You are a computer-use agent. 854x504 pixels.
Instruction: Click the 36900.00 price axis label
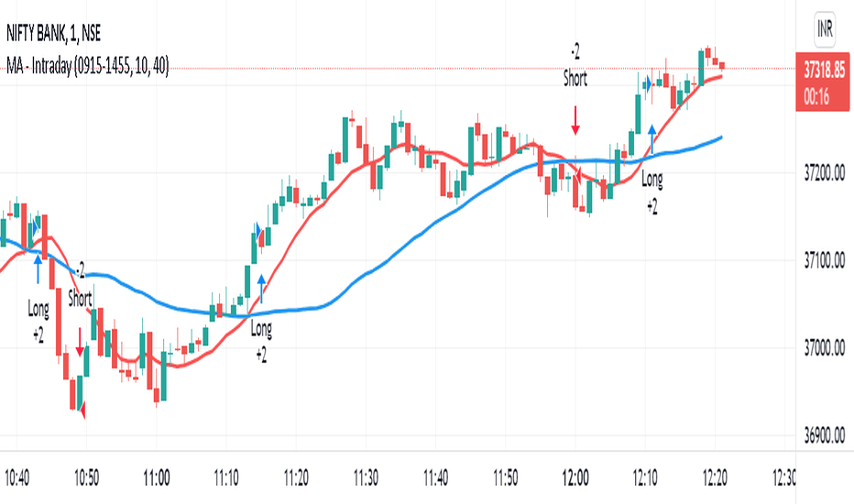pyautogui.click(x=824, y=434)
